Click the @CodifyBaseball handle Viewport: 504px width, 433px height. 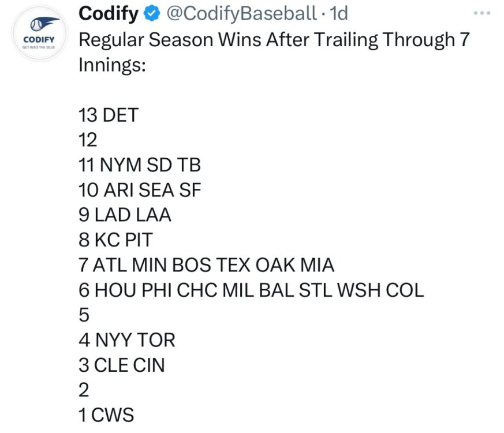pyautogui.click(x=241, y=13)
